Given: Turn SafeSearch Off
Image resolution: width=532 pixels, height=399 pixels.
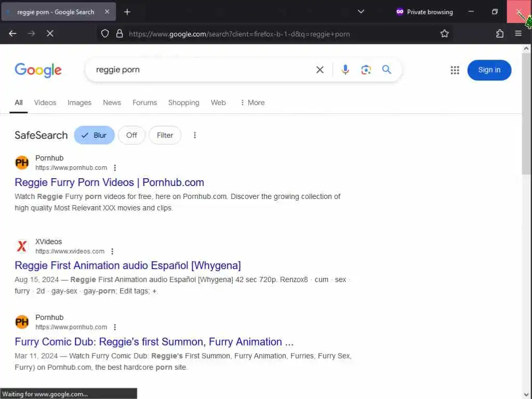Looking at the screenshot, I should (131, 135).
